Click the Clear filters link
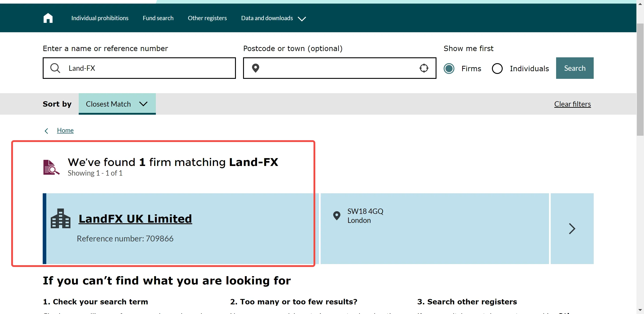 (572, 104)
